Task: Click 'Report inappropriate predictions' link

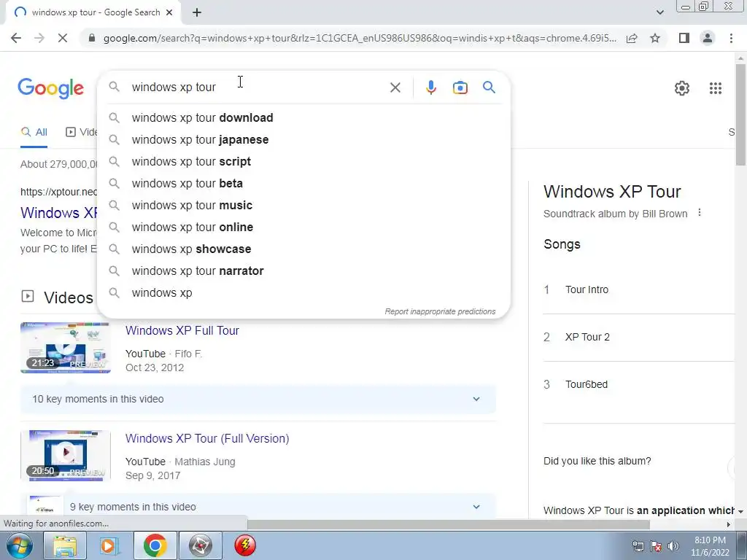Action: point(440,311)
